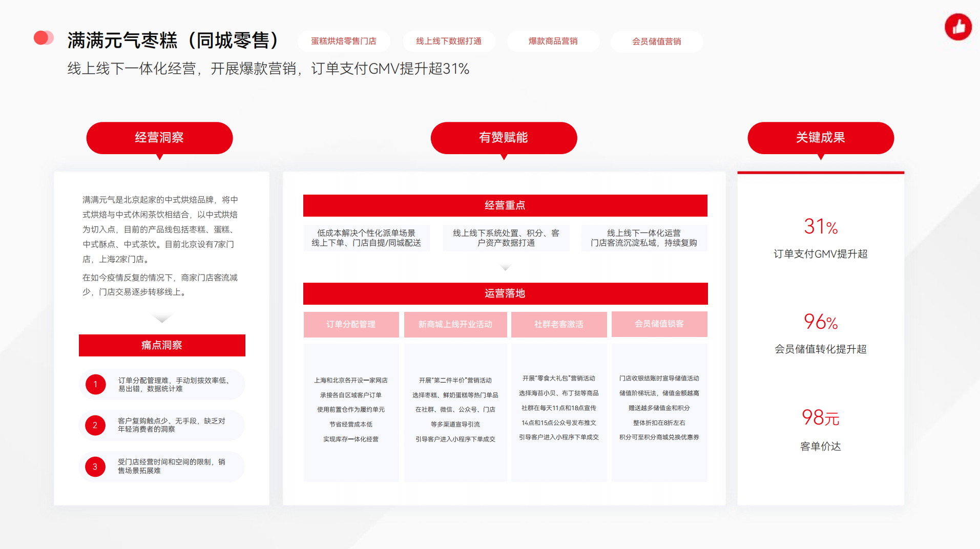Select the 线上线下一体化运营 box
Viewport: 980px width, 549px height.
(x=644, y=238)
